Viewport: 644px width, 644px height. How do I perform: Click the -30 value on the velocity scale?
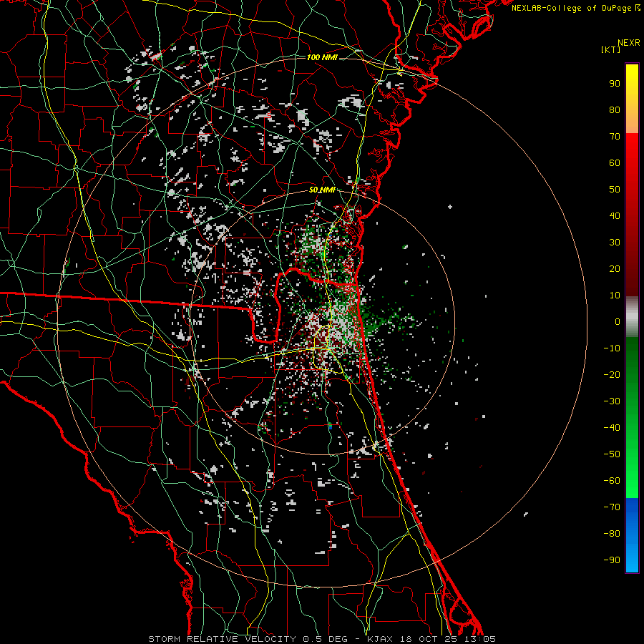pyautogui.click(x=612, y=401)
